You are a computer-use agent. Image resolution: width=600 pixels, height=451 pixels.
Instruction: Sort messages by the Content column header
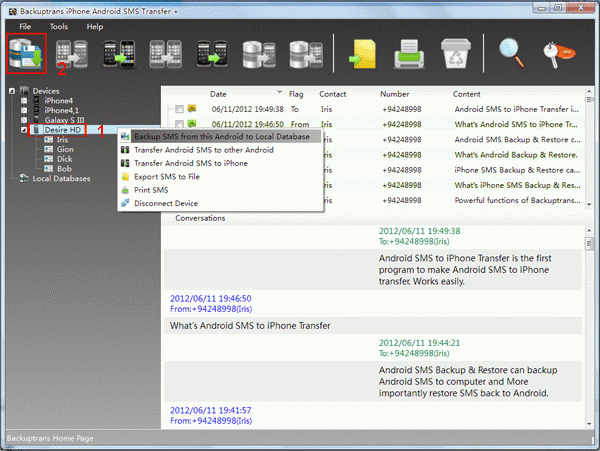point(466,94)
